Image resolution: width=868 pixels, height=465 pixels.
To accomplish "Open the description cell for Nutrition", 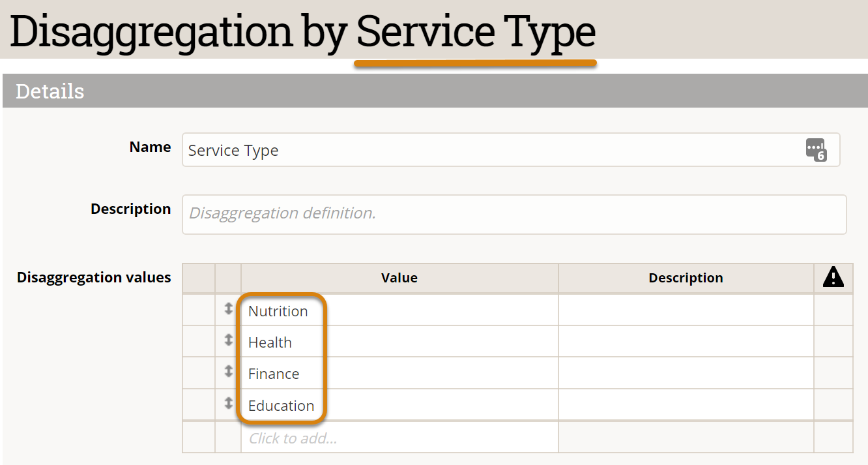I will coord(686,310).
